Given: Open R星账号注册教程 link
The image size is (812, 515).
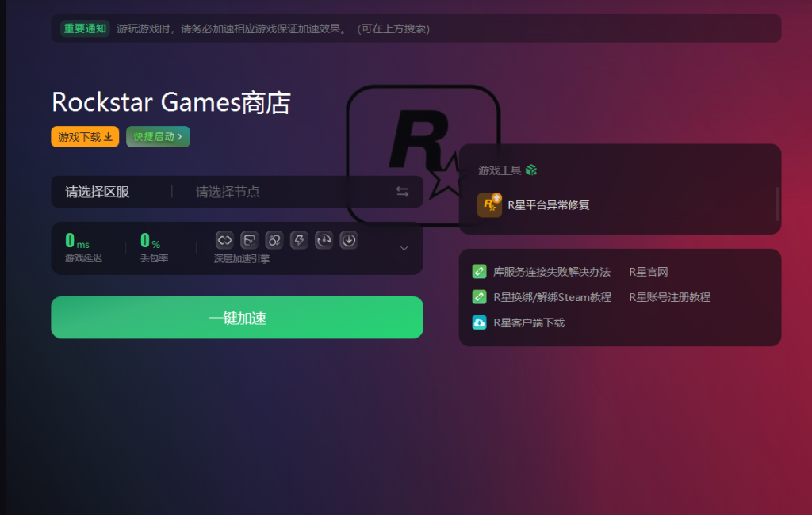Looking at the screenshot, I should (669, 297).
